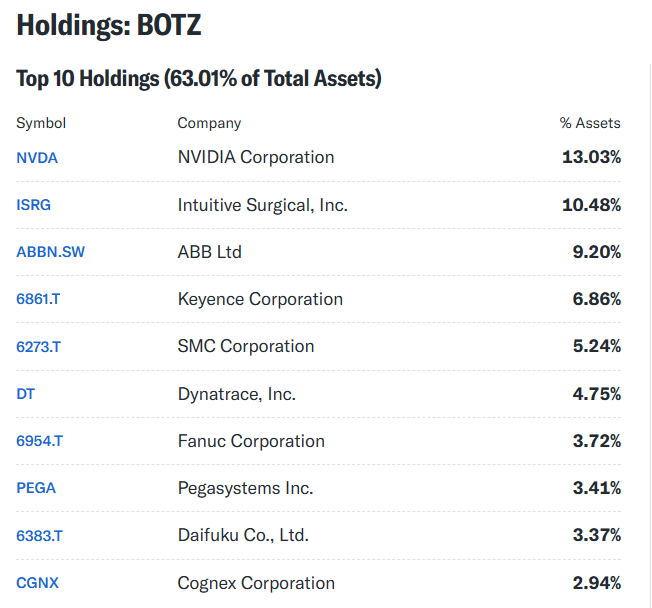Select the 6383.T Daifuku symbol
The width and height of the screenshot is (652, 608).
[x=40, y=536]
